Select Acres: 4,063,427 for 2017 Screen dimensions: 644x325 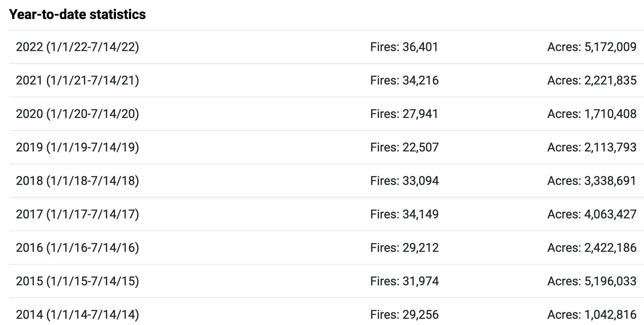pos(592,214)
